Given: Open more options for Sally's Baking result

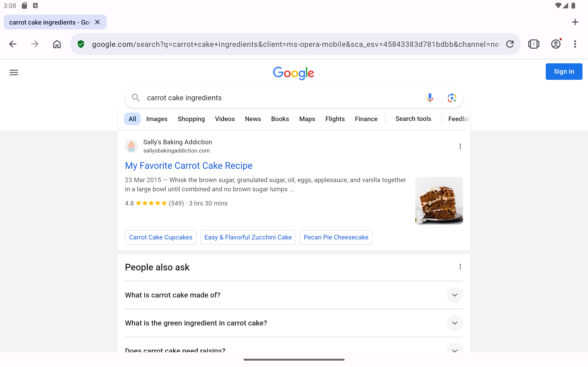Looking at the screenshot, I should (460, 146).
